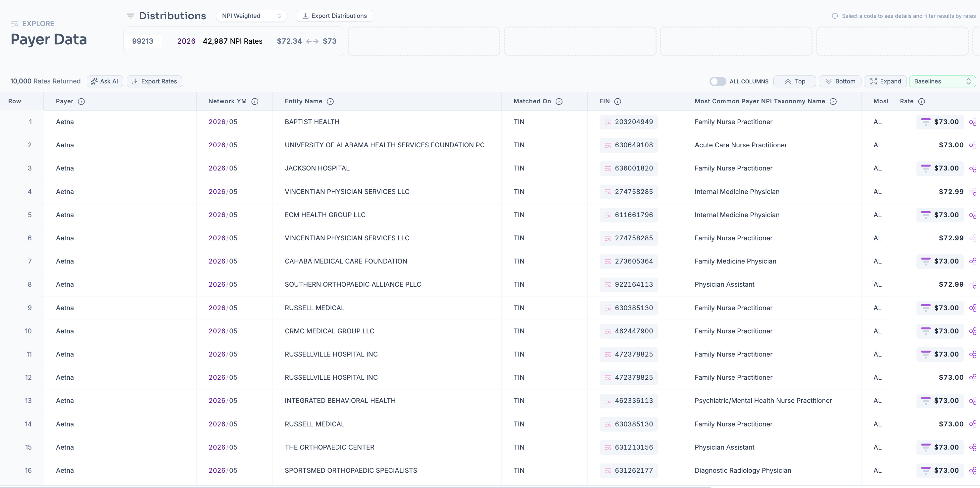Viewport: 980px width, 488px height.
Task: Click Psychiatric/Mental Health Nurse Practitioner taxonomy
Action: [x=763, y=401]
